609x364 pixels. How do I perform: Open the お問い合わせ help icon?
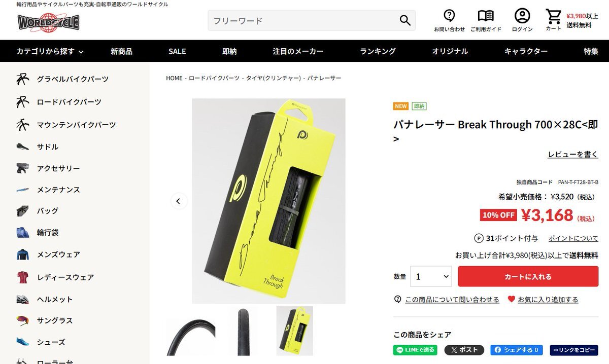[449, 16]
